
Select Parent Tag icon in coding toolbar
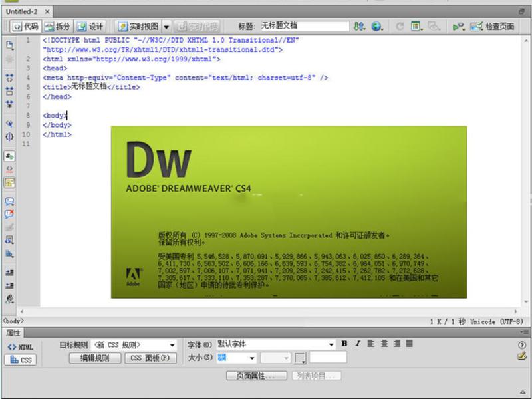[9, 124]
